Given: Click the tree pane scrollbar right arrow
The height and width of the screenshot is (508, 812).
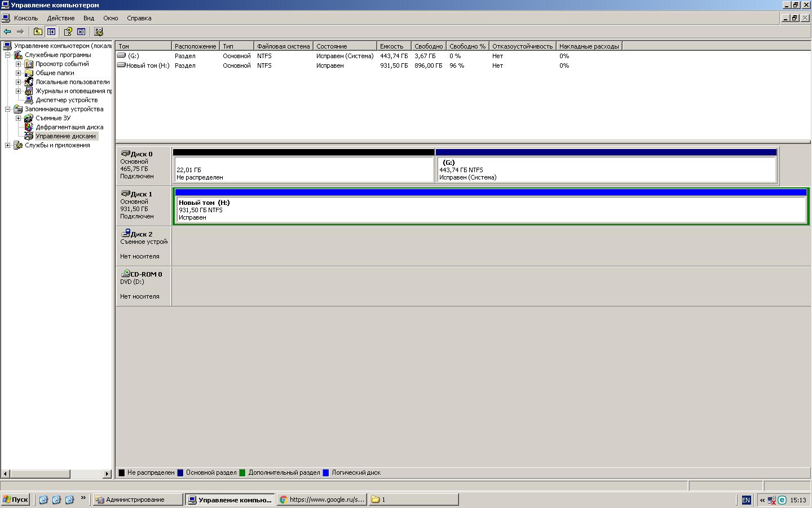Looking at the screenshot, I should click(107, 474).
